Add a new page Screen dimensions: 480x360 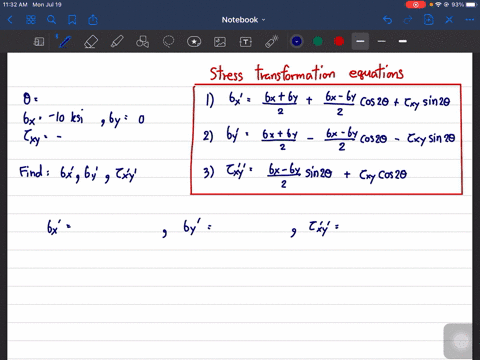(429, 20)
